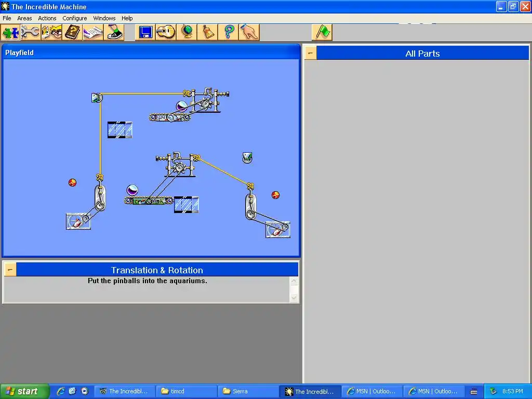532x399 pixels.
Task: Click the Playfield window title bar
Action: (x=151, y=52)
